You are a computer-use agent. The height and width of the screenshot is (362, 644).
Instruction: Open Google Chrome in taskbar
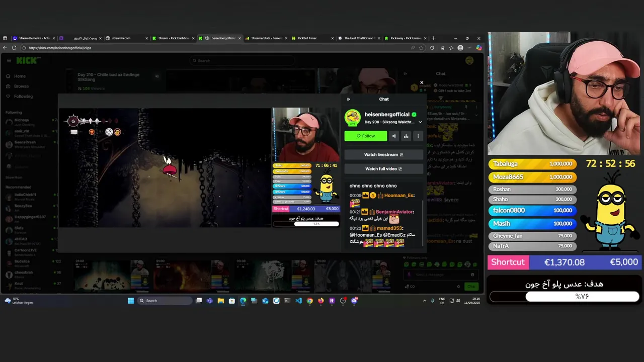tap(309, 301)
